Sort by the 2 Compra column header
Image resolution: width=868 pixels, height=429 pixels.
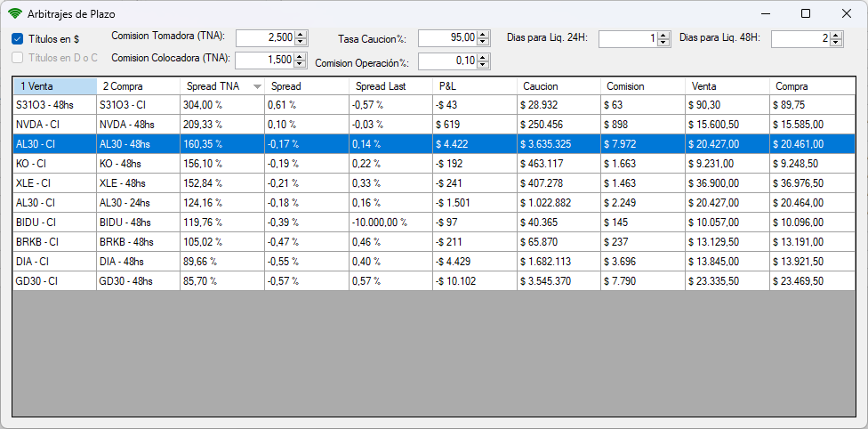click(139, 86)
